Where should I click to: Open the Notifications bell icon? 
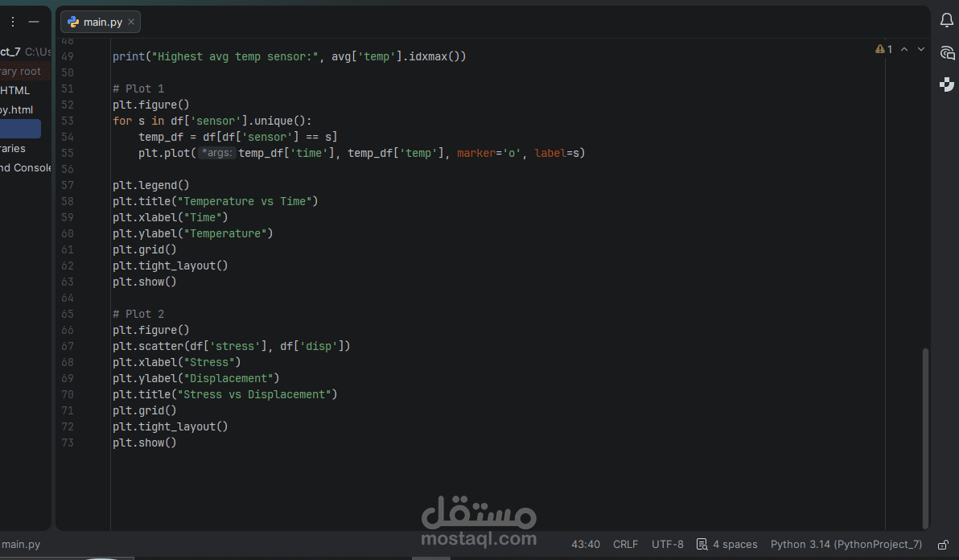(x=947, y=20)
